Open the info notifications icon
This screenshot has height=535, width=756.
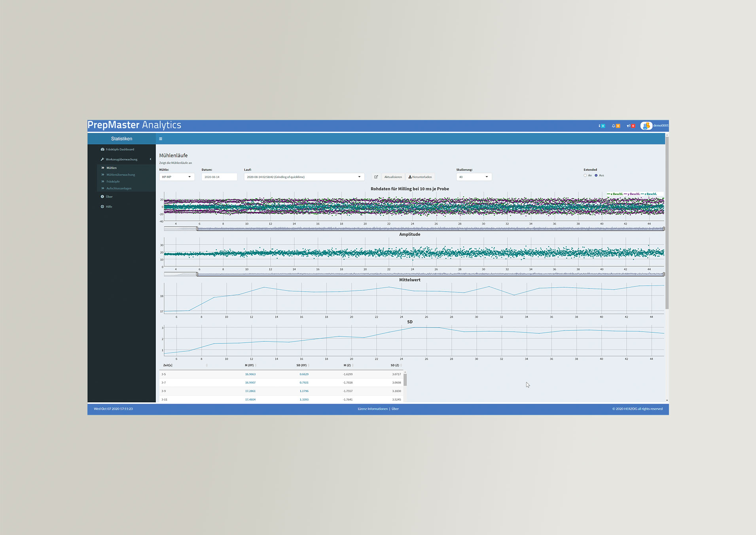(x=601, y=126)
